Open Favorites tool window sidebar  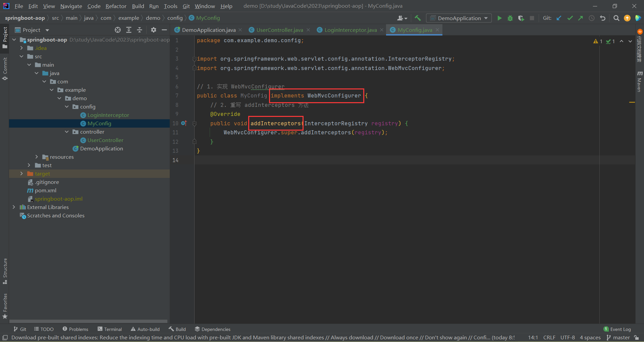point(5,306)
